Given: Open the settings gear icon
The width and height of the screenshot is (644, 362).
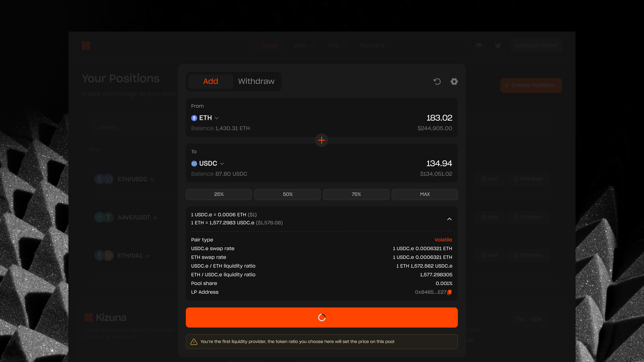Looking at the screenshot, I should pyautogui.click(x=454, y=81).
